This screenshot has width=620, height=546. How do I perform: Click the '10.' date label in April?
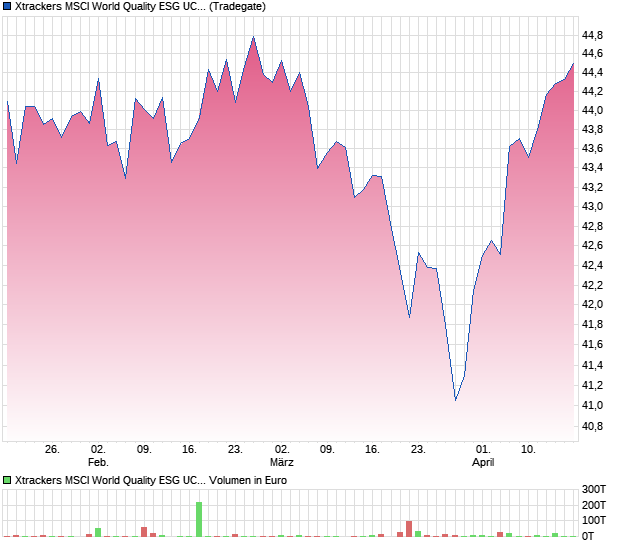pyautogui.click(x=528, y=450)
